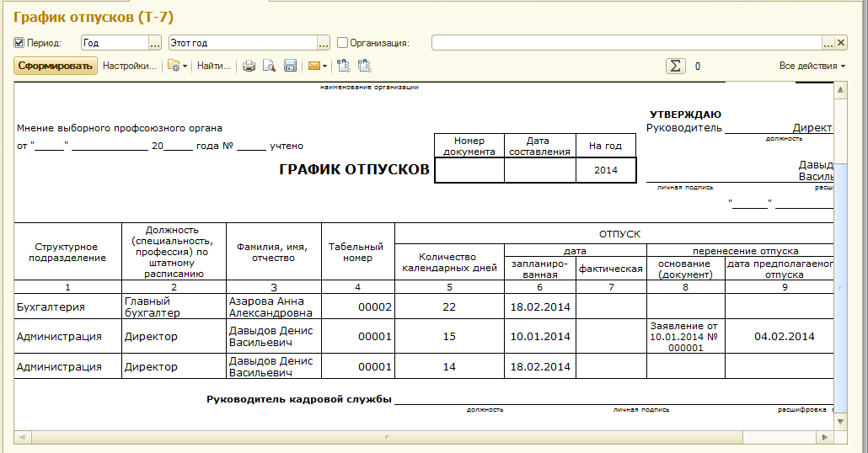Select days count cell 15
The width and height of the screenshot is (868, 453).
[x=449, y=336]
